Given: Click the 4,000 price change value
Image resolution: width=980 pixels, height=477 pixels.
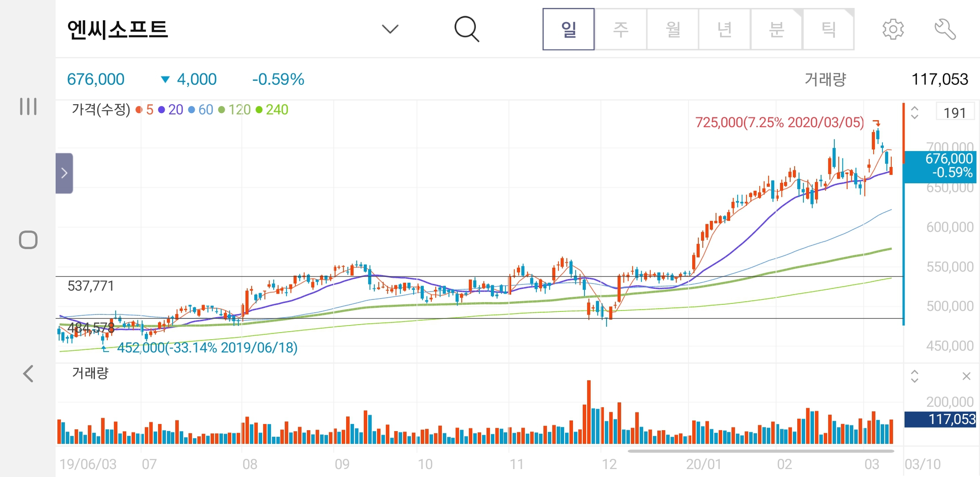Looking at the screenshot, I should tap(197, 79).
